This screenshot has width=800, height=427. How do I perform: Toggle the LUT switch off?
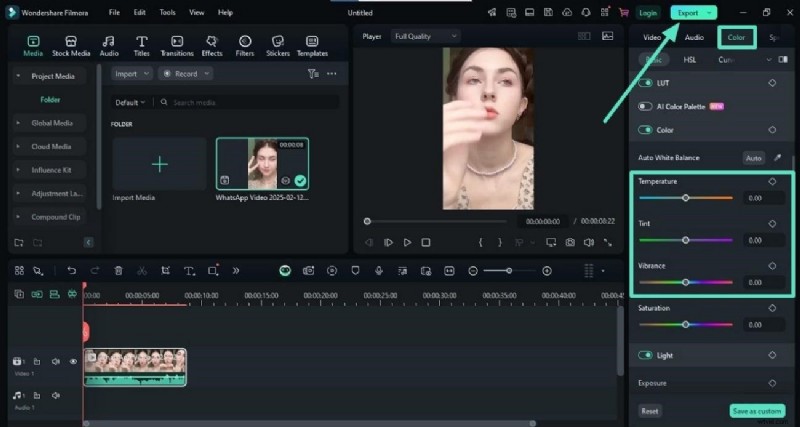click(x=645, y=83)
